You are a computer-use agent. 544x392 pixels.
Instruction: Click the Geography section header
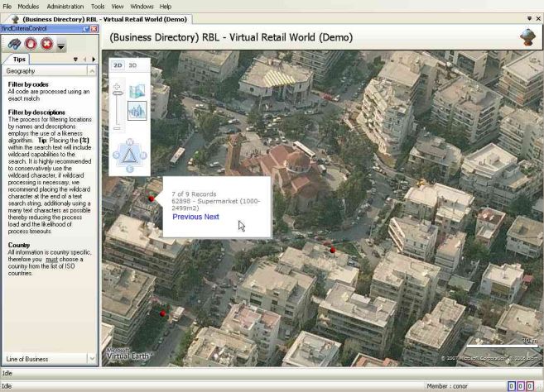tap(49, 71)
